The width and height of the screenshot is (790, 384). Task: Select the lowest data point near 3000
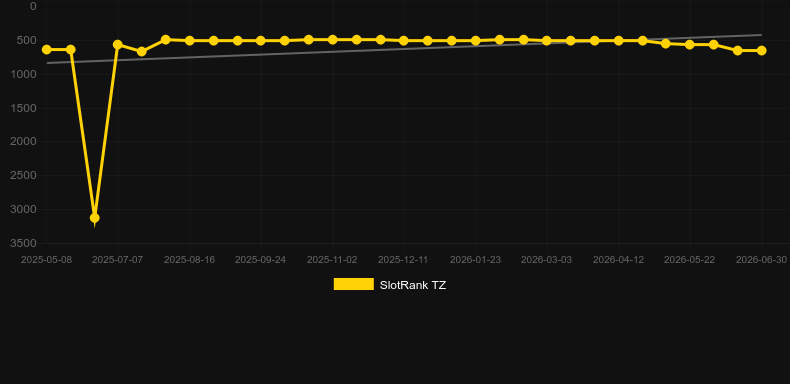click(x=94, y=218)
